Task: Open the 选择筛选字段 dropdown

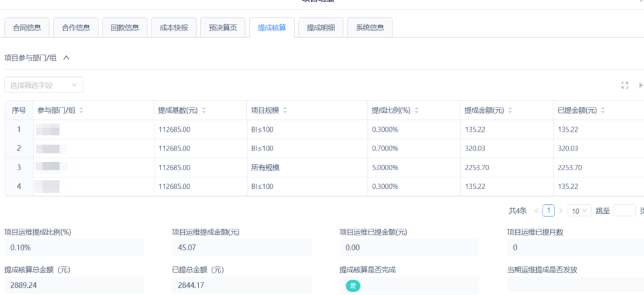Action: (x=44, y=85)
